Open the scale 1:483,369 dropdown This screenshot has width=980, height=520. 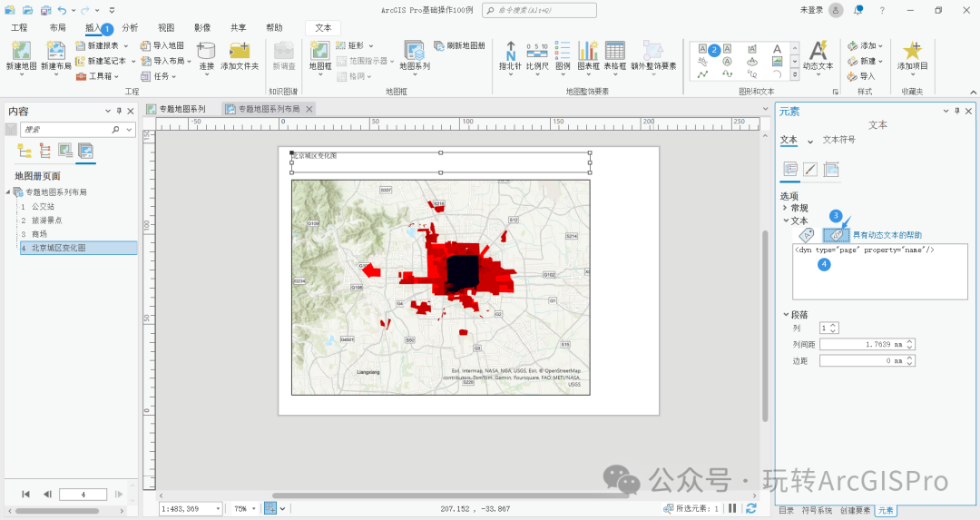218,509
